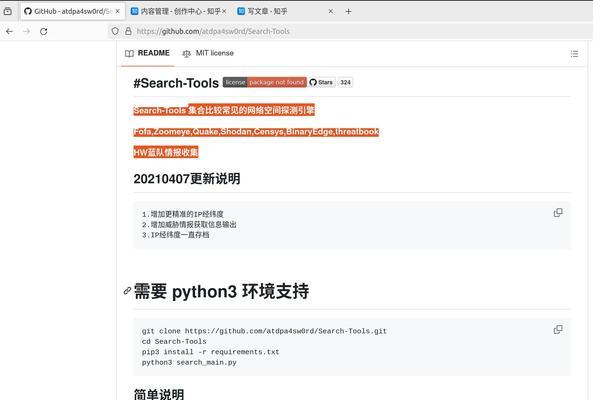593x400 pixels.
Task: Click the highlighted text Search-Tools 集合比较常见的网络空间探测引擎
Action: pyautogui.click(x=224, y=110)
